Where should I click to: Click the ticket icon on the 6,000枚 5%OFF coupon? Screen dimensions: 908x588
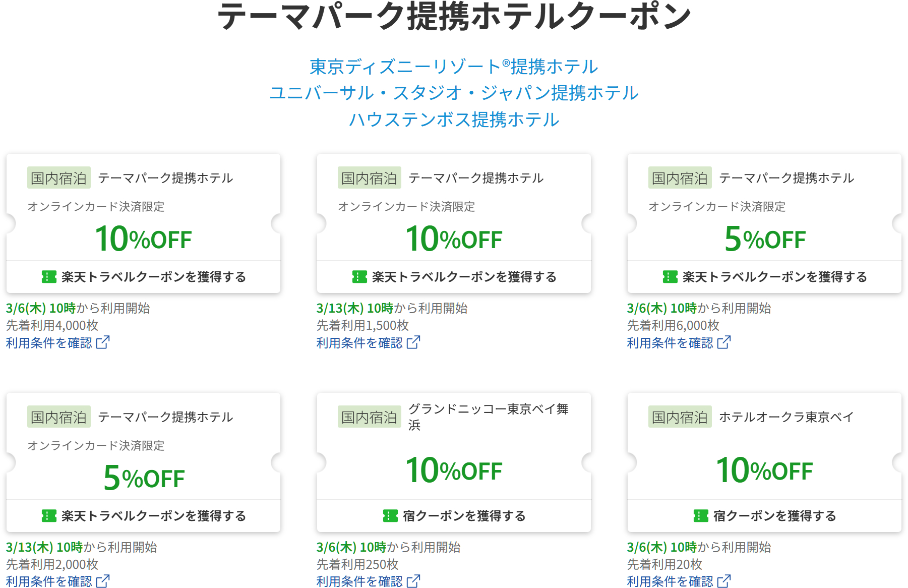(x=669, y=276)
